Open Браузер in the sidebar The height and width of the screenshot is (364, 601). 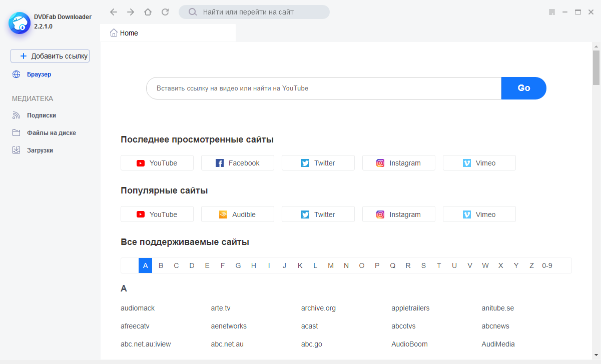point(39,74)
